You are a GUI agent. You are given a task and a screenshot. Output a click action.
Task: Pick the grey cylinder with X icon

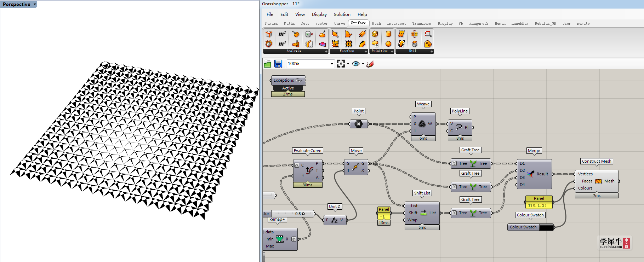(309, 34)
